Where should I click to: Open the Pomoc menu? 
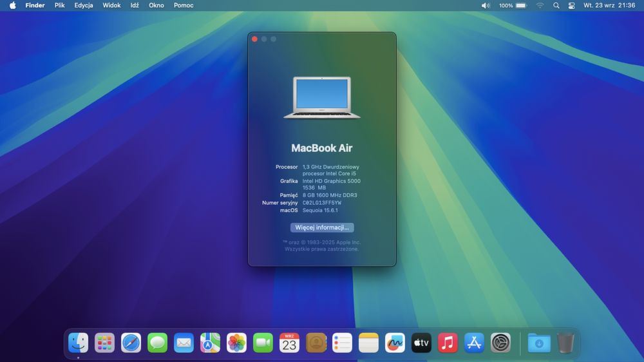[184, 5]
